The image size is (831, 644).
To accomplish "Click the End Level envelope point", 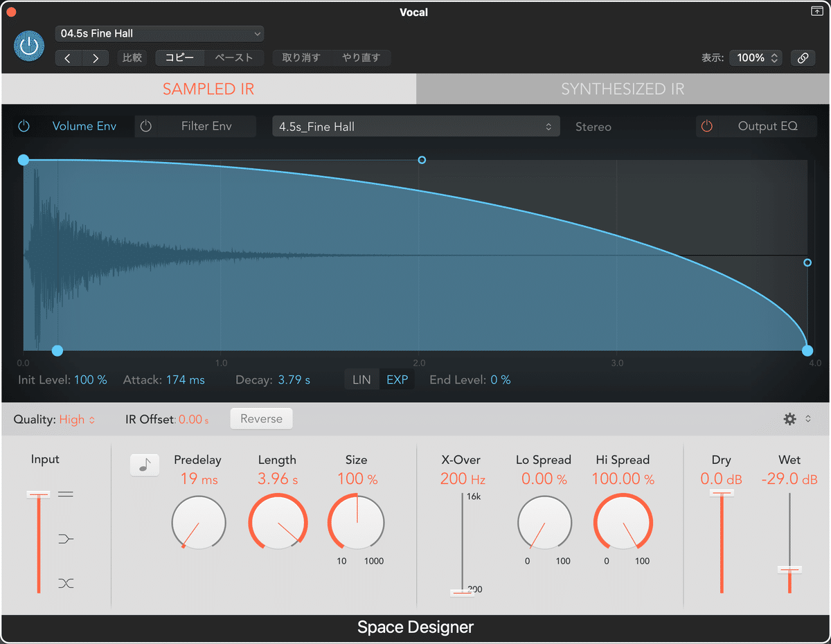I will (807, 350).
